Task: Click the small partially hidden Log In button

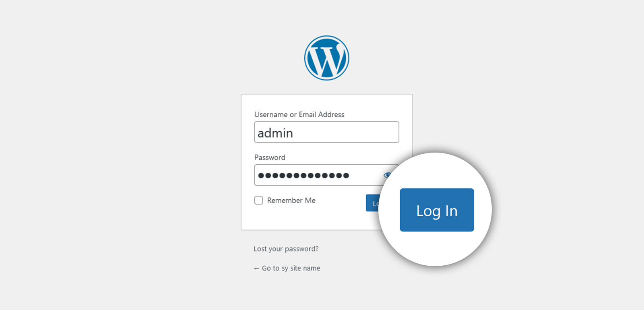Action: [x=373, y=203]
